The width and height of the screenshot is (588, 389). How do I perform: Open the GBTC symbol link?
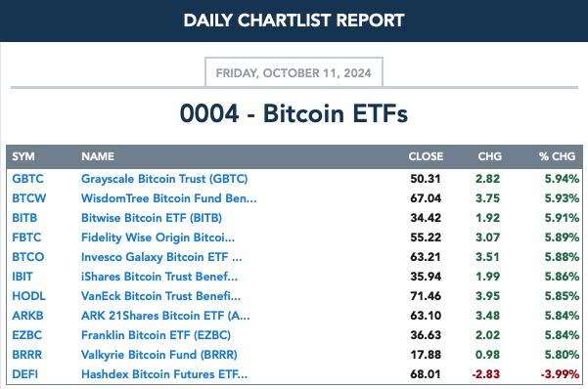point(27,179)
